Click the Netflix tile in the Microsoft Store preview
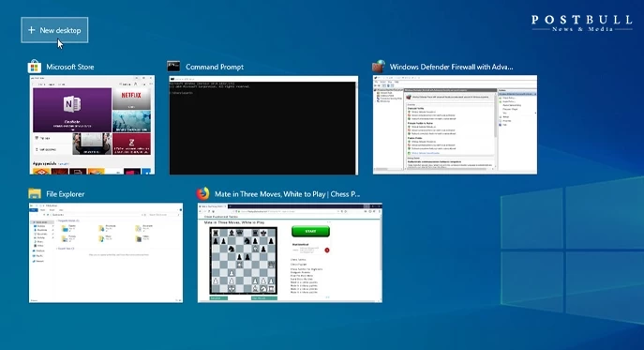This screenshot has width=644, height=350. coord(131,99)
